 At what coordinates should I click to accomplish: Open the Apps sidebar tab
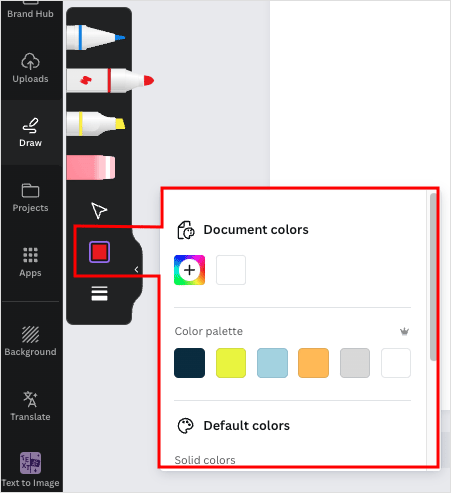(30, 262)
